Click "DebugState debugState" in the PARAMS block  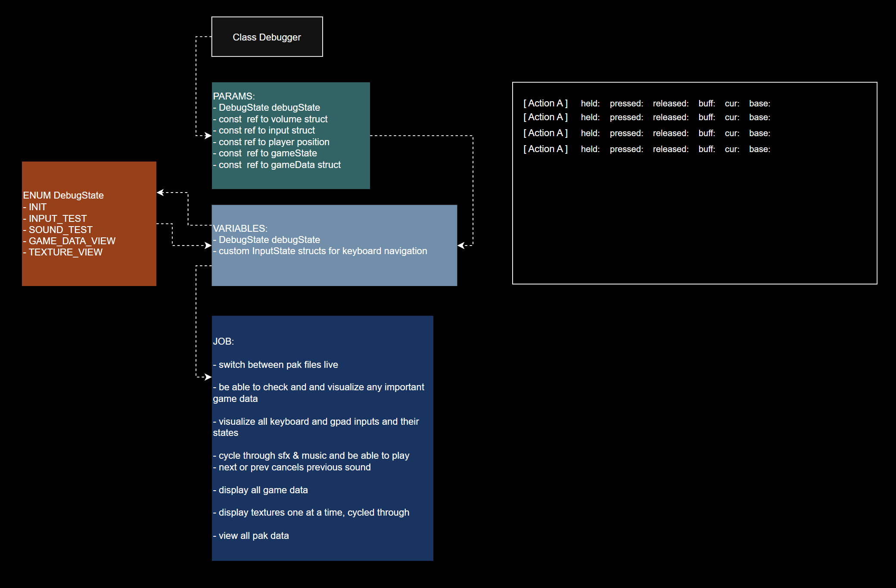click(267, 107)
